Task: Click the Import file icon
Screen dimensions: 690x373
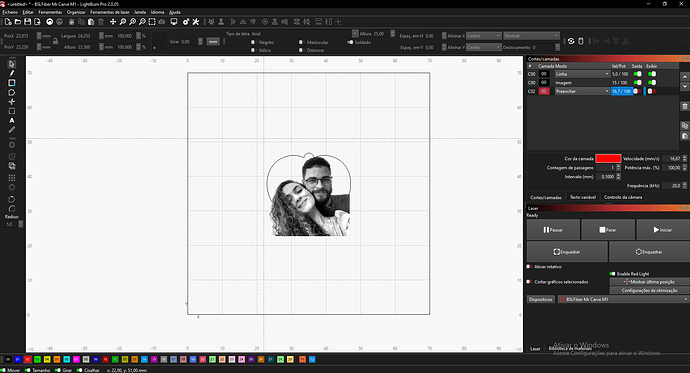Action: tap(37, 22)
